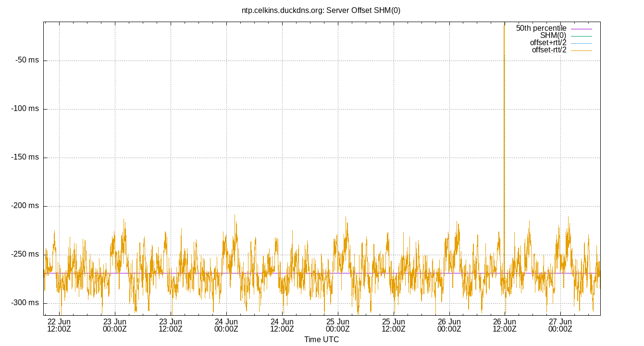Click the '25 Jun 12:00Z' x-axis label
Viewport: 644px width, 346px height.
pyautogui.click(x=394, y=325)
